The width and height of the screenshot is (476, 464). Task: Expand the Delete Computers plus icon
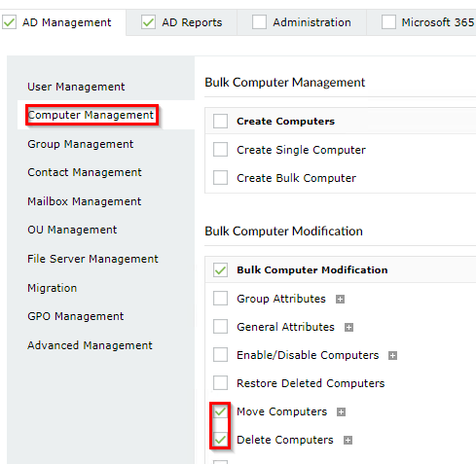pos(348,440)
